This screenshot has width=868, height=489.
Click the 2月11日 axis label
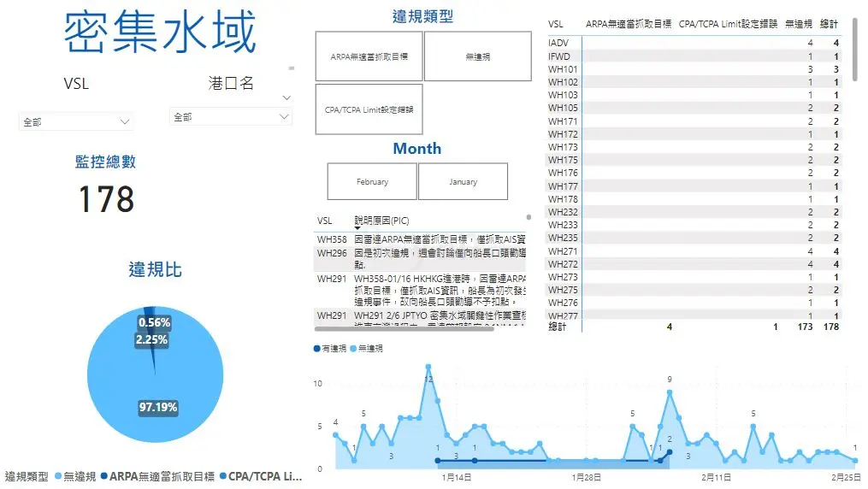pos(716,477)
